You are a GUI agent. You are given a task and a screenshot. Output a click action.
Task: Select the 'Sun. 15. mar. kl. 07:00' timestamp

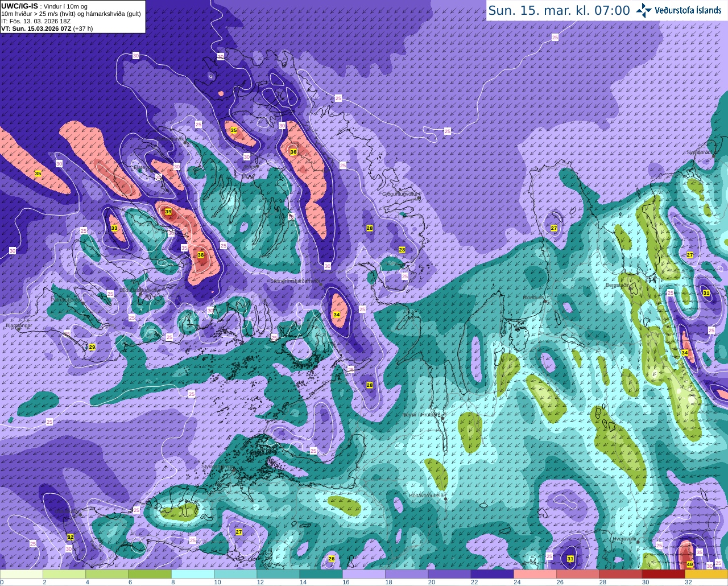pos(559,10)
